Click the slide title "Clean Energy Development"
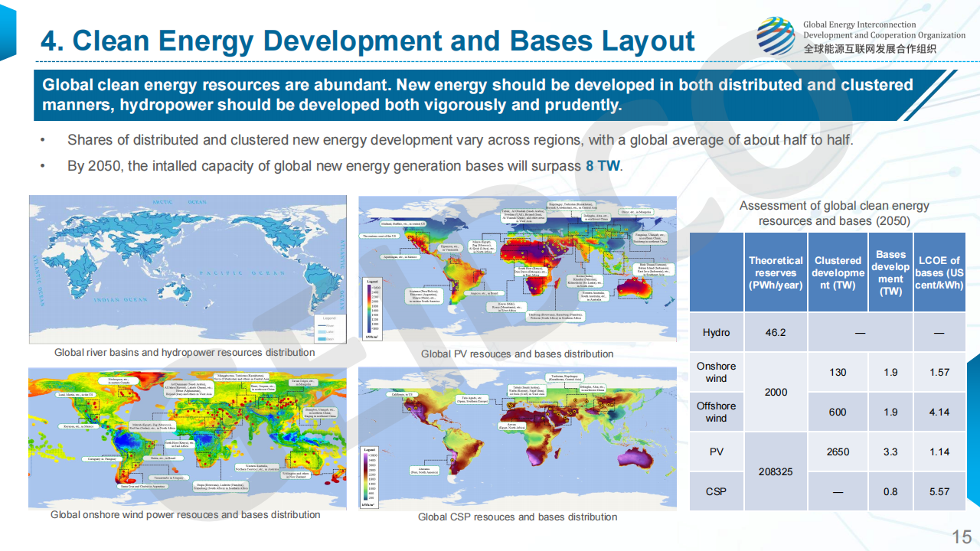The image size is (980, 551). (x=367, y=41)
